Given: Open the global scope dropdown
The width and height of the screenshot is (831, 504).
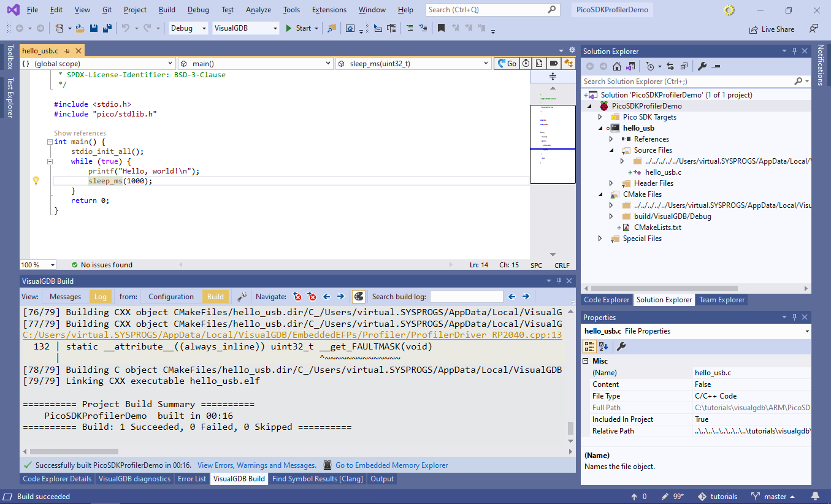Looking at the screenshot, I should pyautogui.click(x=98, y=63).
